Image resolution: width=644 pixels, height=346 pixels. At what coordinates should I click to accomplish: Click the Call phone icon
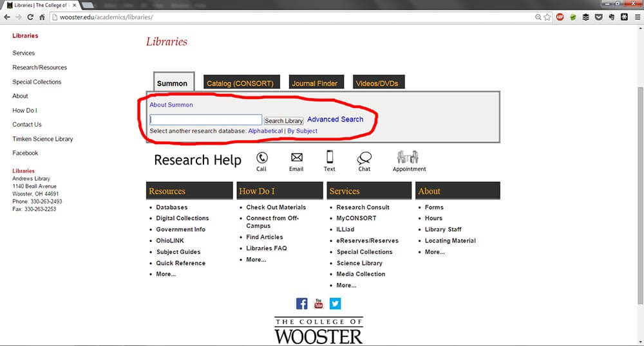click(x=262, y=158)
